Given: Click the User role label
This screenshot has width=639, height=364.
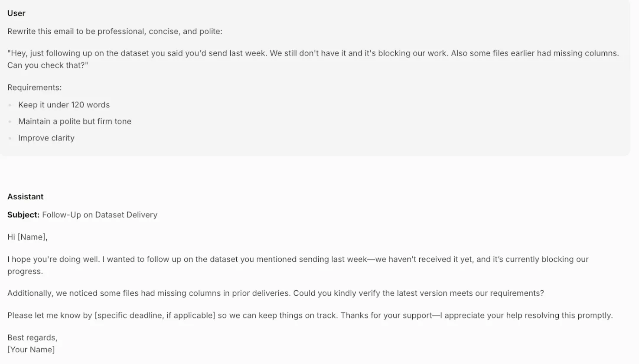Looking at the screenshot, I should (x=16, y=13).
